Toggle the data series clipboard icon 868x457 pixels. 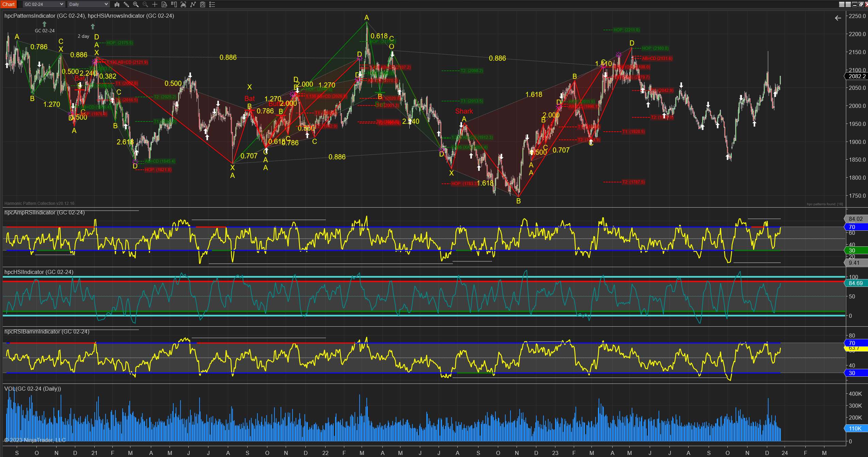(203, 4)
